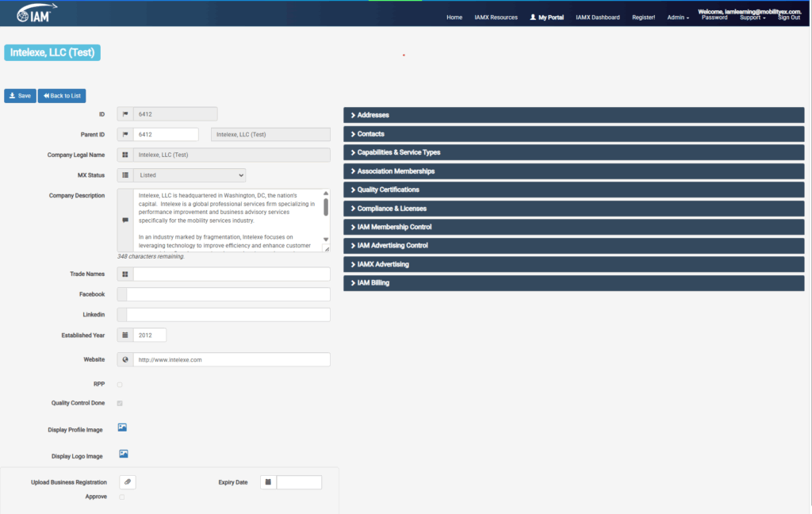
Task: Click the Established Year input field
Action: pyautogui.click(x=150, y=336)
